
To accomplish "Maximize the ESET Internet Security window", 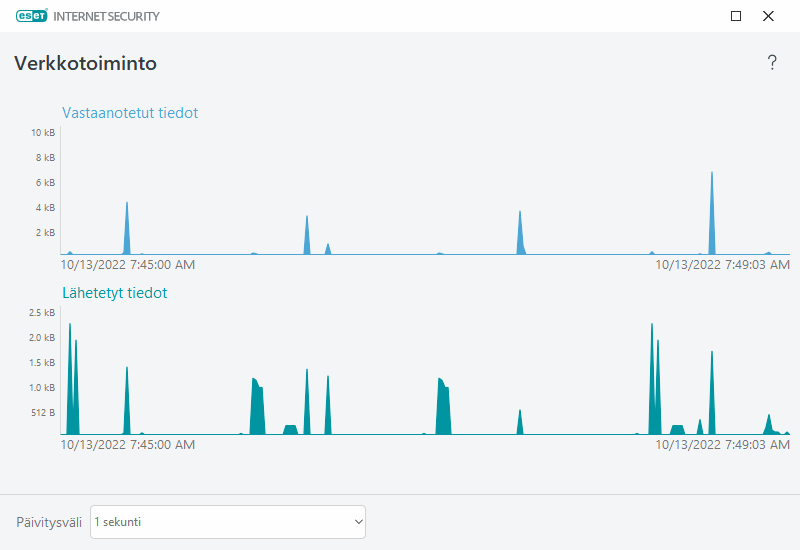I will click(x=736, y=16).
